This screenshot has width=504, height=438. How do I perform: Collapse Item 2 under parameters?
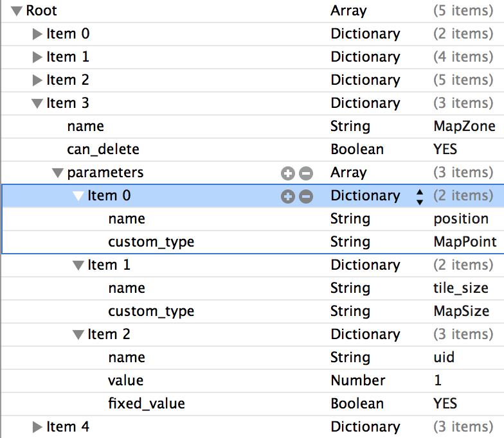78,335
